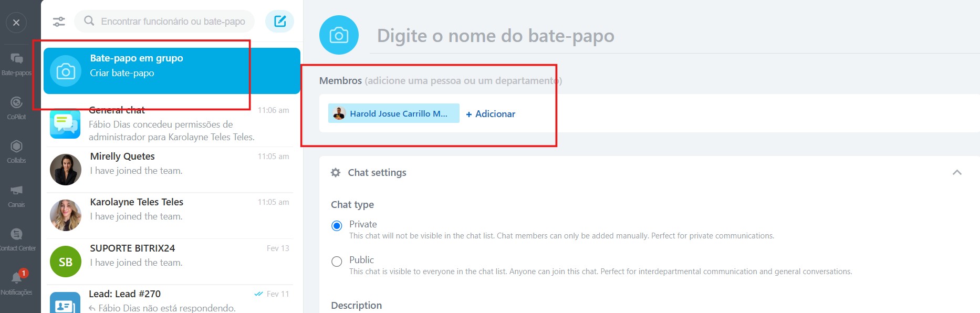Click the new chat compose icon

[279, 22]
